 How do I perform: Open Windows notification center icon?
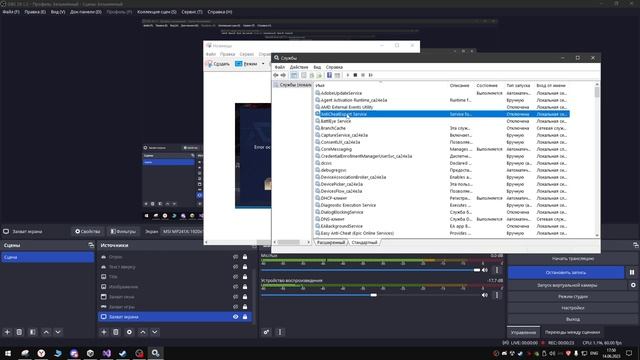tap(629, 353)
